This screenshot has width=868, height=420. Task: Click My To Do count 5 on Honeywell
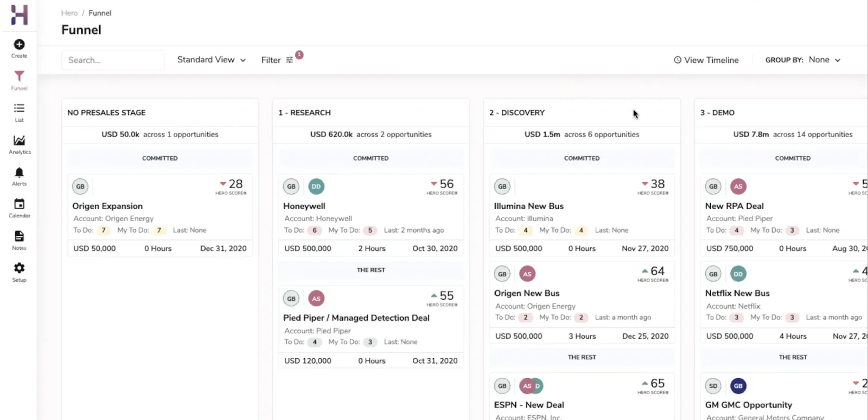click(x=370, y=230)
